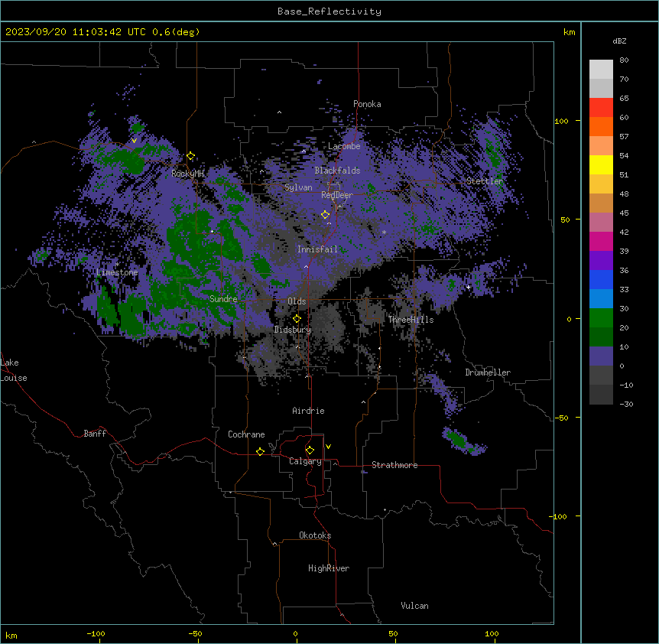659x644 pixels.
Task: Click the lightest gray swatch between 80 and 70
Action: [601, 69]
